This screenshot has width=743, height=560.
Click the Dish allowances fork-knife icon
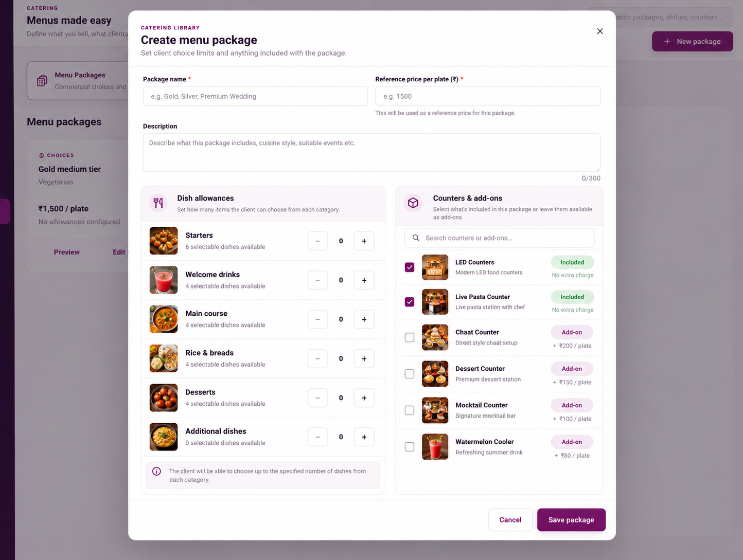pyautogui.click(x=158, y=203)
